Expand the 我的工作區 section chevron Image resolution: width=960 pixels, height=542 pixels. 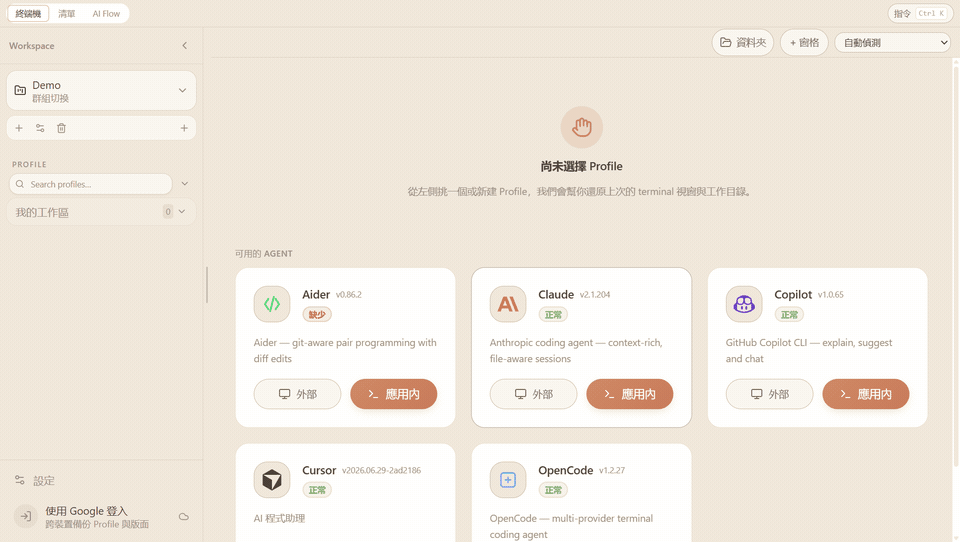pos(182,211)
